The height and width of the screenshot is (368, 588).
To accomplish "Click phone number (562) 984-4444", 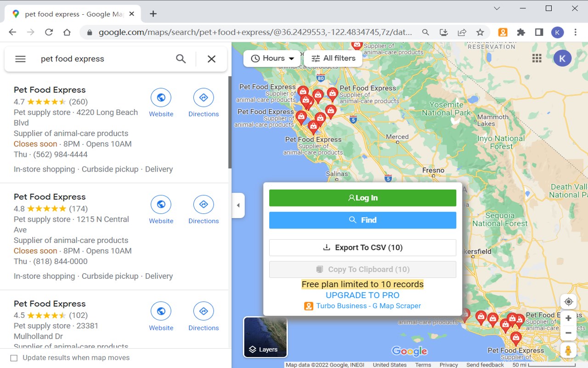I will (60, 155).
